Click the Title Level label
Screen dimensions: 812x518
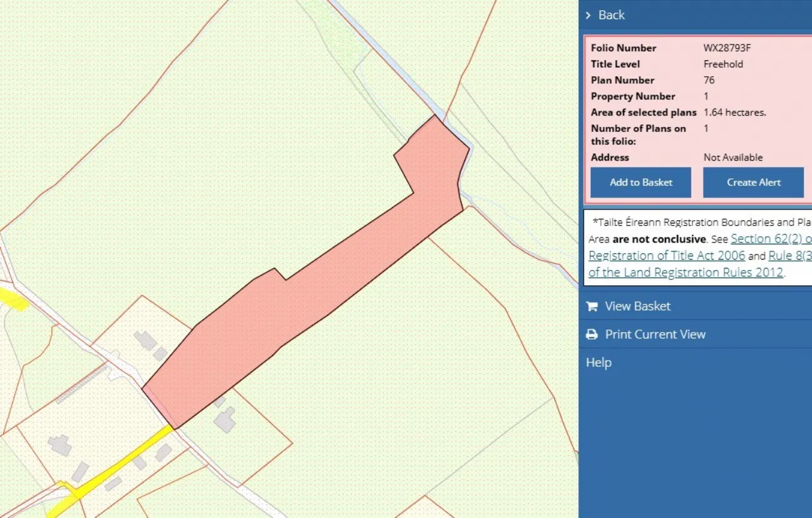point(615,64)
